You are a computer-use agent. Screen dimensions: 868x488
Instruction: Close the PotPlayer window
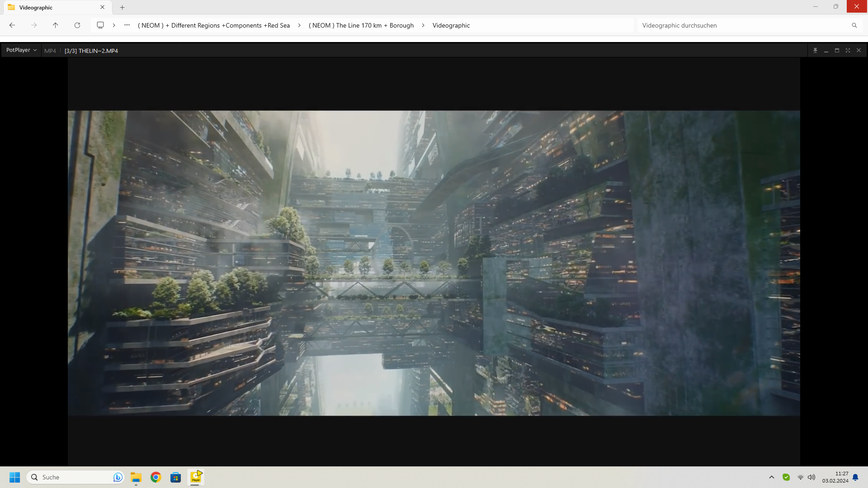click(x=859, y=51)
